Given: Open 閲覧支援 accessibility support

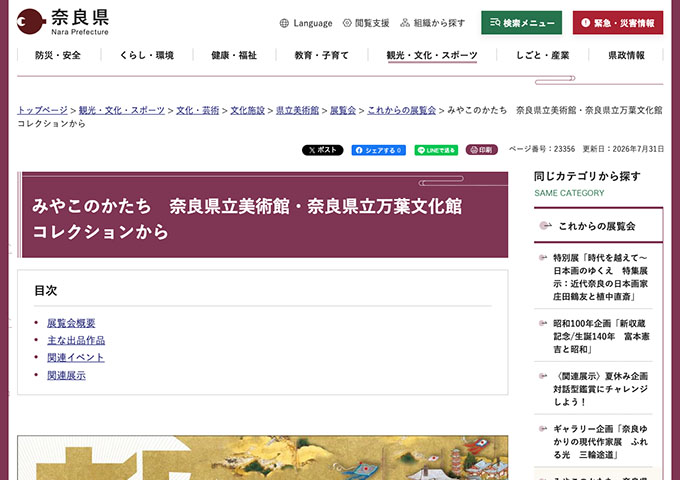Looking at the screenshot, I should pos(366,23).
